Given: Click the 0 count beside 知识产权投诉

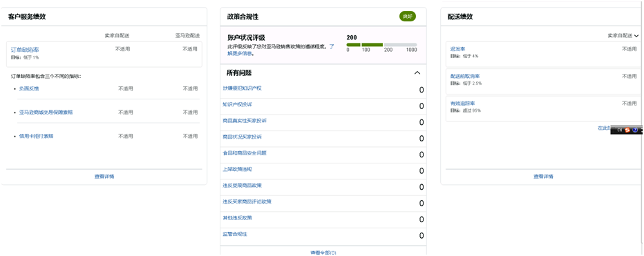Looking at the screenshot, I should (x=422, y=106).
